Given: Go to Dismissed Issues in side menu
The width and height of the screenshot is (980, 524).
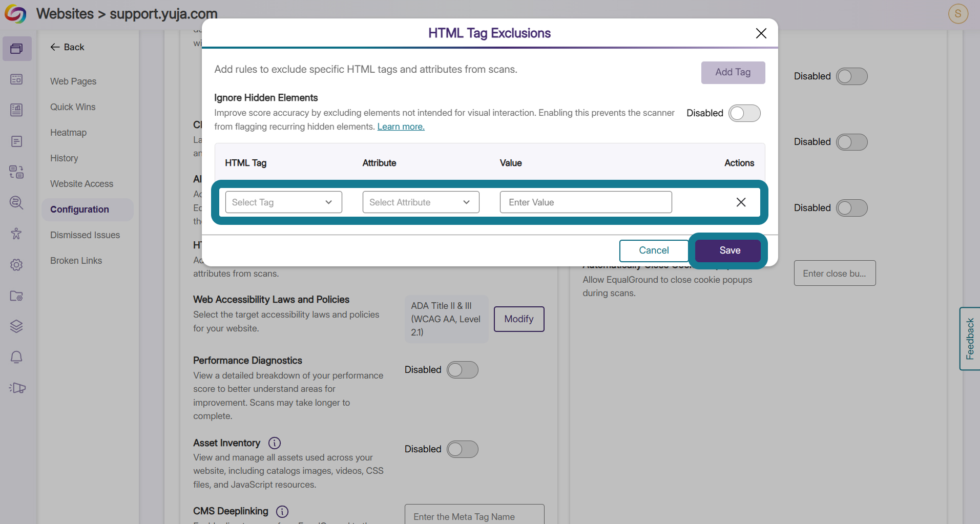Looking at the screenshot, I should [x=85, y=235].
